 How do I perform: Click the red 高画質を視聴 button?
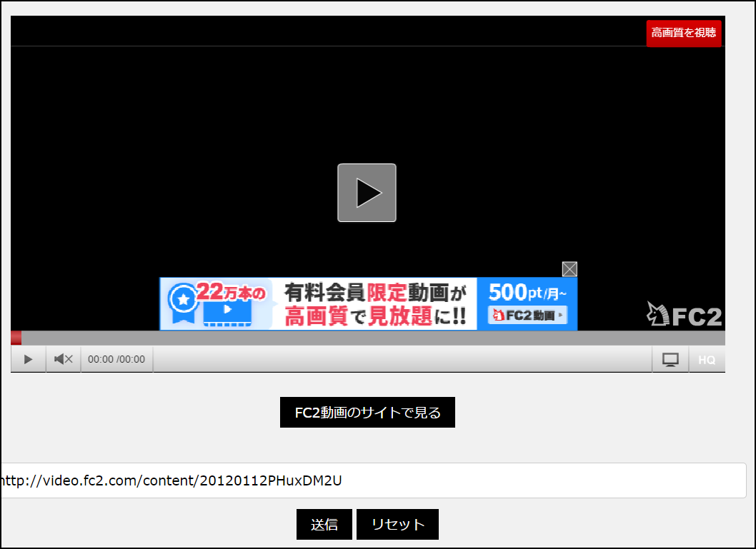point(683,33)
